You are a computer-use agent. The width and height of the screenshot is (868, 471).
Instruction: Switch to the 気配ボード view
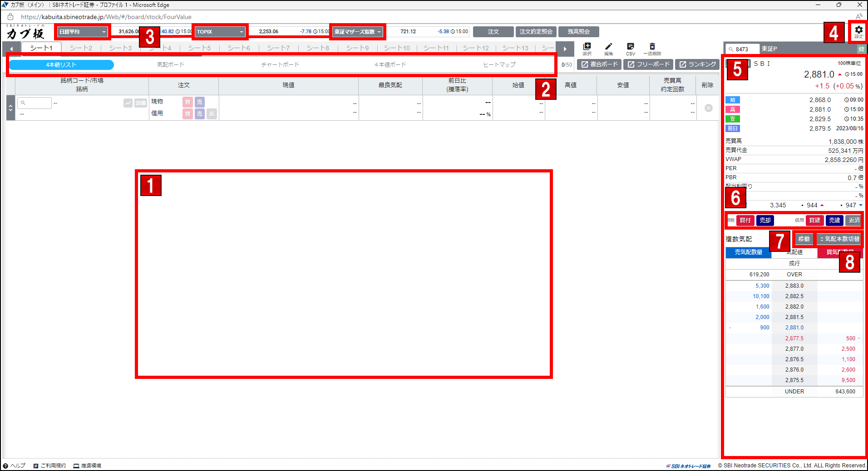tap(171, 65)
